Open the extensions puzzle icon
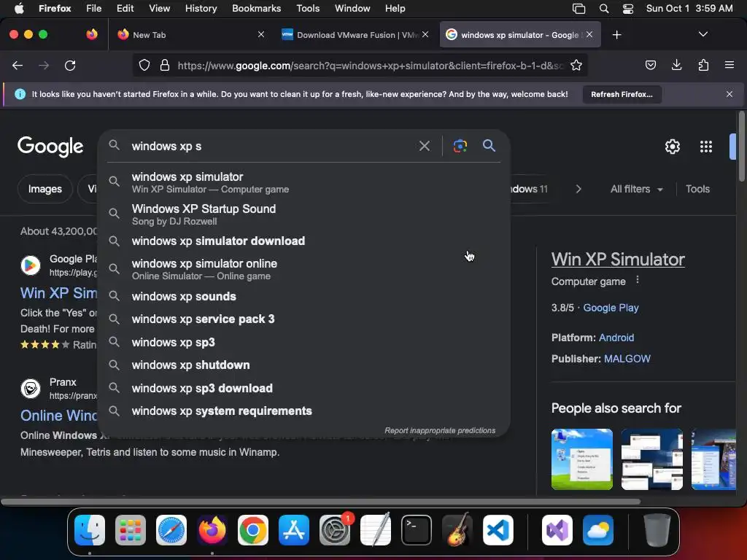Image resolution: width=747 pixels, height=560 pixels. [x=703, y=65]
